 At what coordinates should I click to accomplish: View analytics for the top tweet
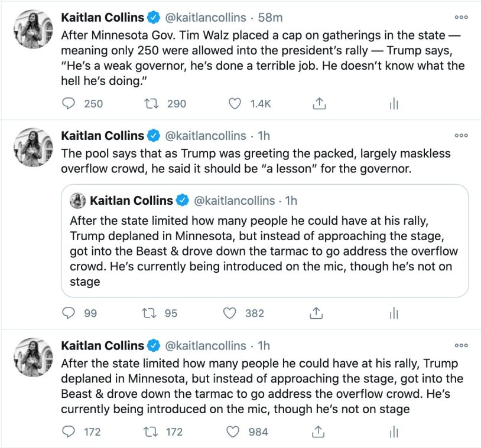394,103
